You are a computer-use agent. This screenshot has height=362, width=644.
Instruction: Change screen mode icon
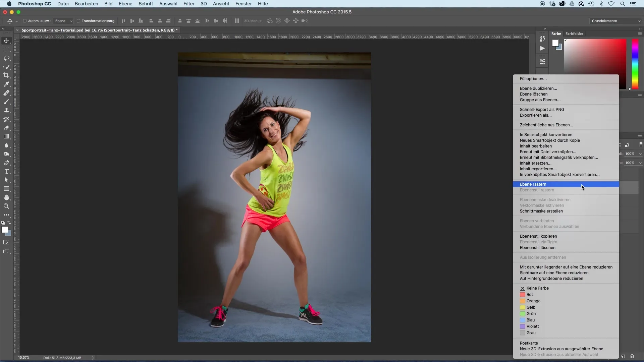(x=6, y=251)
